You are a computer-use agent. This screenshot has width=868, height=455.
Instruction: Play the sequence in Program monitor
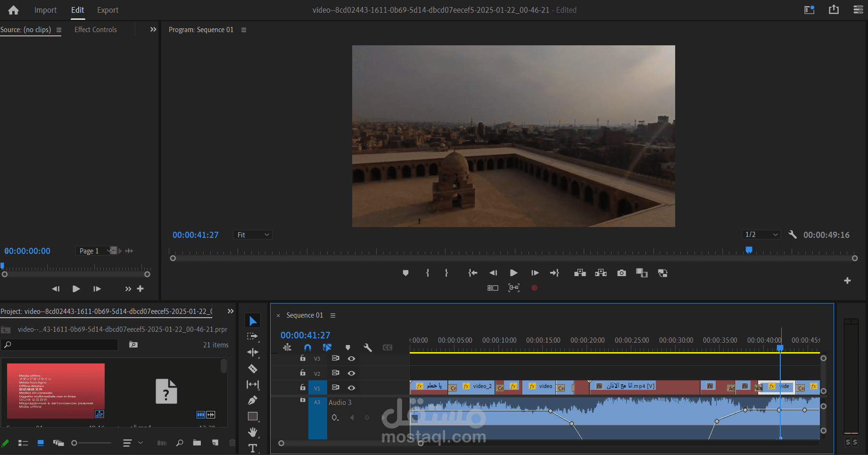coord(513,273)
